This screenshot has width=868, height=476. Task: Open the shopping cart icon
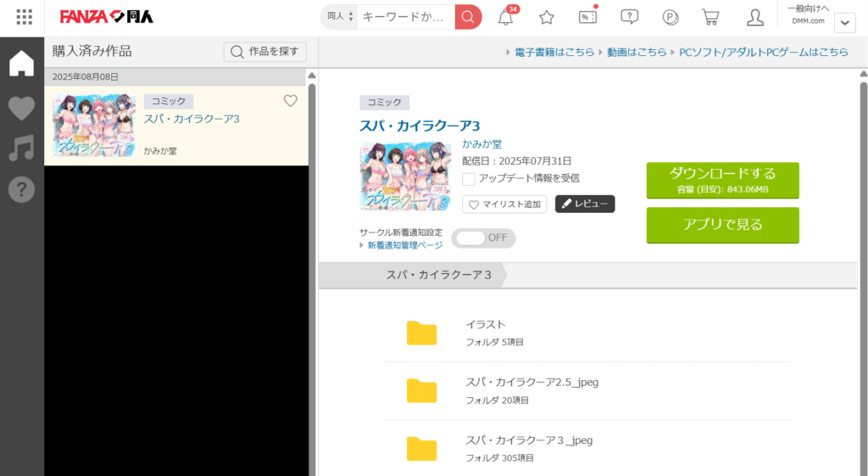710,17
